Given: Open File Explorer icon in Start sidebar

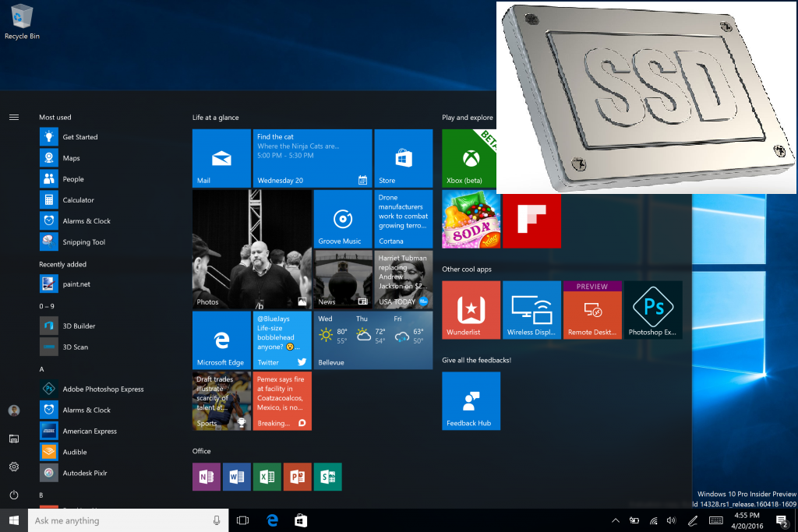Looking at the screenshot, I should coord(14,439).
